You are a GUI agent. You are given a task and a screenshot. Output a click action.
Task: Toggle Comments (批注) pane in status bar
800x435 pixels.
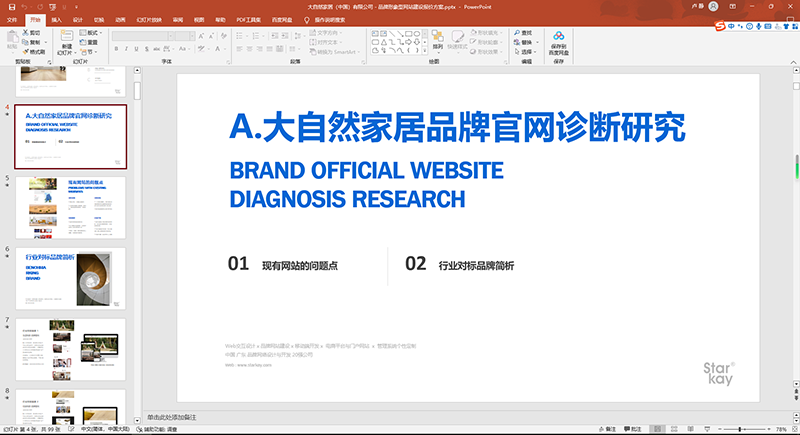(633, 429)
